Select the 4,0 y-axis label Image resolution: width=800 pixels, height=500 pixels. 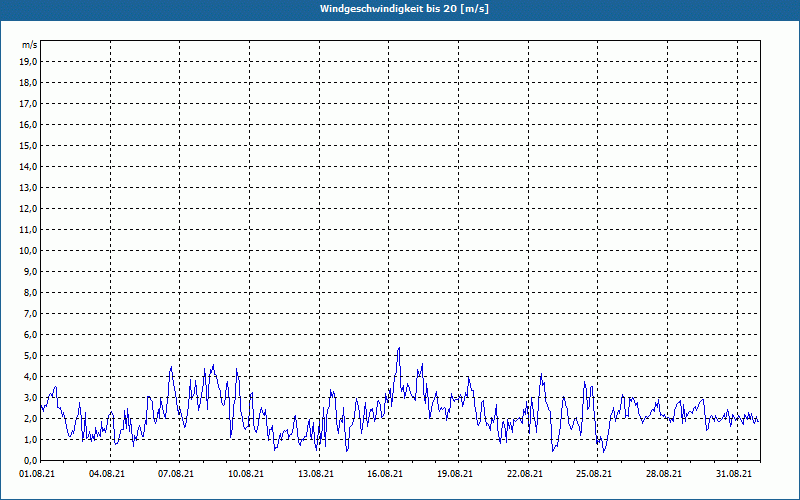coord(30,377)
